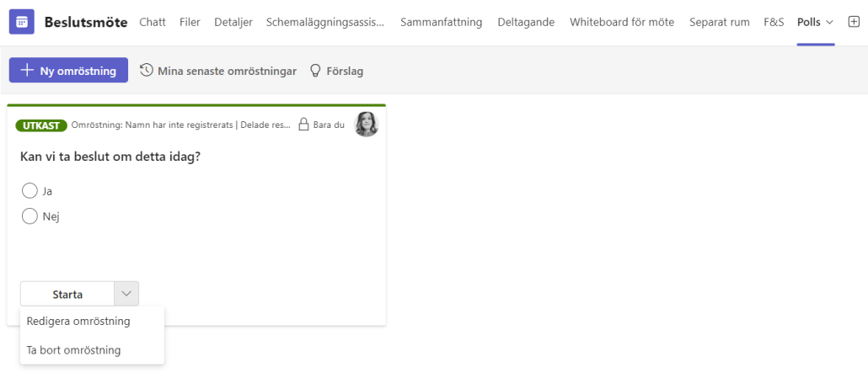Screen dimensions: 868x383
Task: Switch to the Chatt tab
Action: (x=153, y=22)
